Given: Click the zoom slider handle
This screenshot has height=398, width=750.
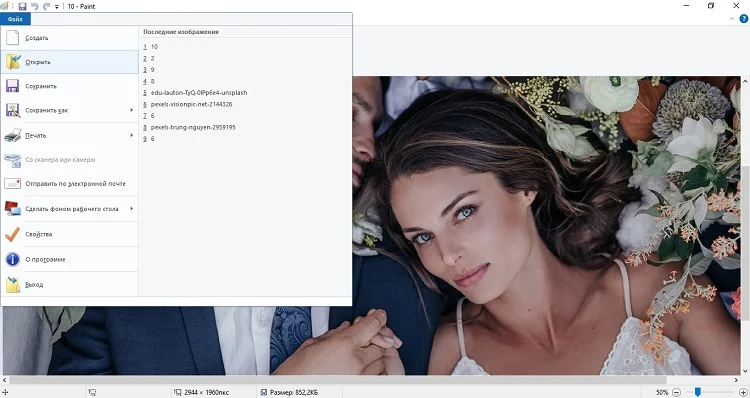Looking at the screenshot, I should tap(698, 392).
